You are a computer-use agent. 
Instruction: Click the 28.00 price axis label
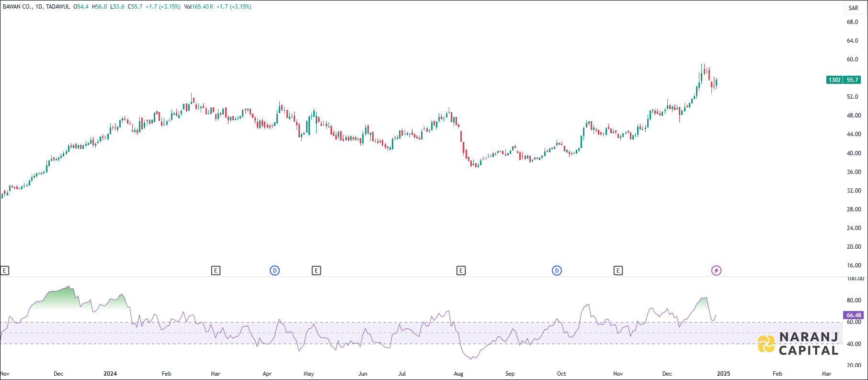[x=854, y=209]
